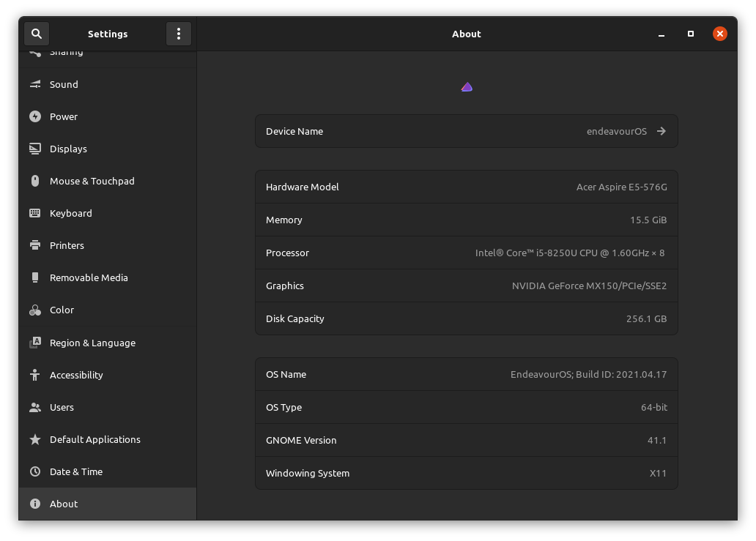Click the Keyboard icon in sidebar
756x541 pixels.
35,214
